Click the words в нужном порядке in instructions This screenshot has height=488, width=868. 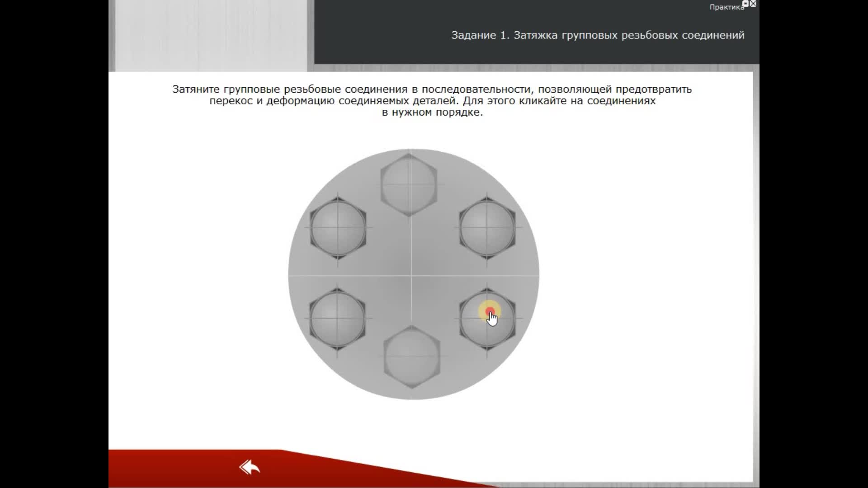coord(432,113)
